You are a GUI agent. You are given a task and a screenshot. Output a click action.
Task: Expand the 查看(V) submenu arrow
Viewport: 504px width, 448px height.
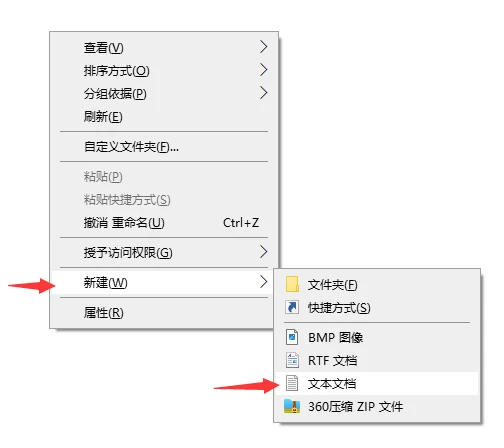tap(264, 47)
